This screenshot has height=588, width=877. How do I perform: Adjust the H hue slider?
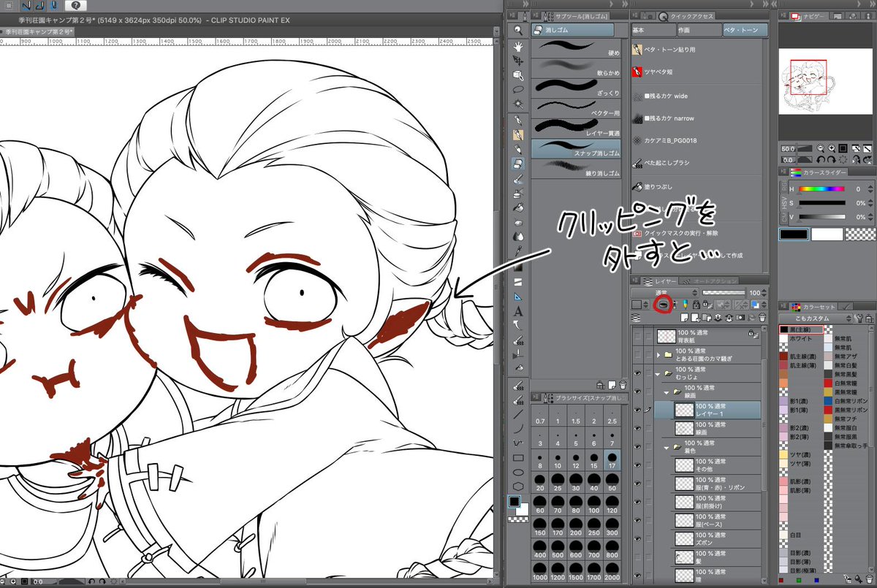pos(821,188)
